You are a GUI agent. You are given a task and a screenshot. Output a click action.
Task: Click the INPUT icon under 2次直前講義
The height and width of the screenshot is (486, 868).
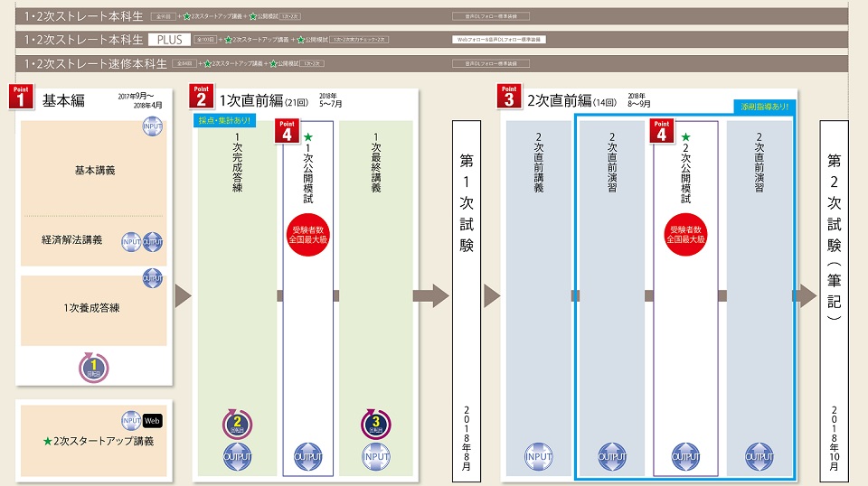pos(539,456)
